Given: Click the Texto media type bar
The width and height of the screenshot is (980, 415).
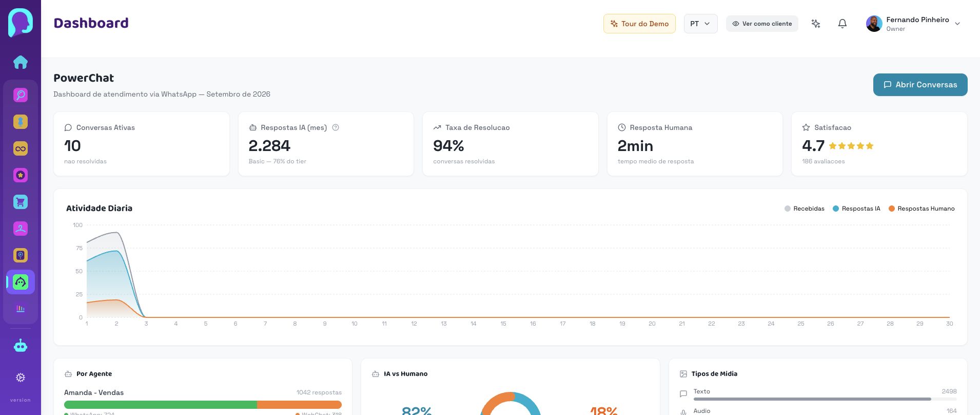Looking at the screenshot, I should click(x=825, y=399).
